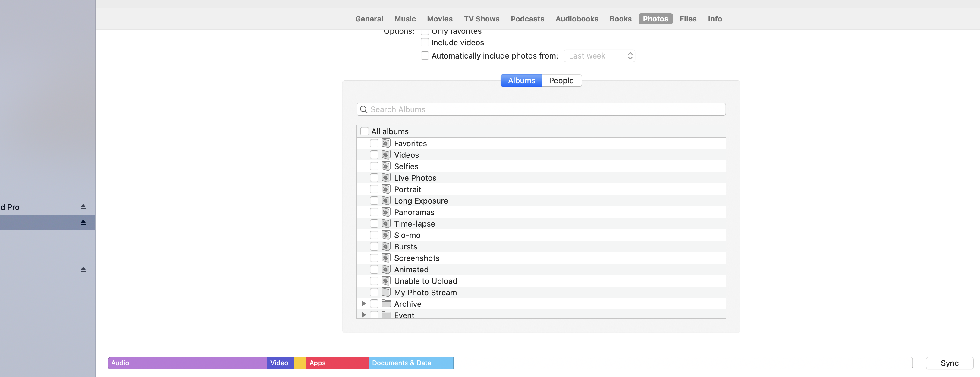Click the Screenshots smart album icon
Viewport: 980px width, 377px height.
tap(386, 258)
